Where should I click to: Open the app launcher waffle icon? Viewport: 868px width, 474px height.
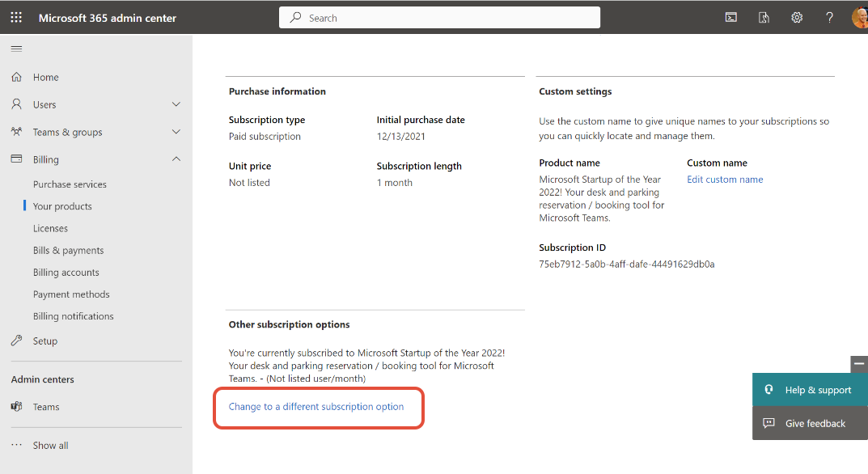point(17,18)
